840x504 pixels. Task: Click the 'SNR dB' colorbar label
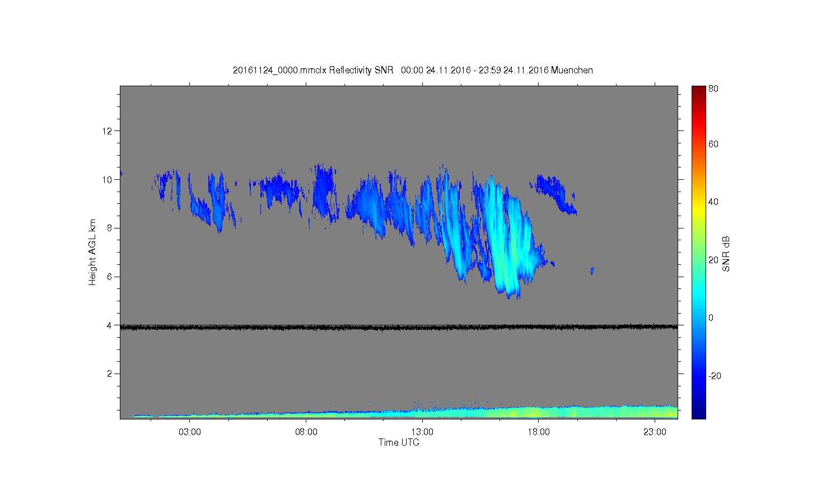point(726,254)
